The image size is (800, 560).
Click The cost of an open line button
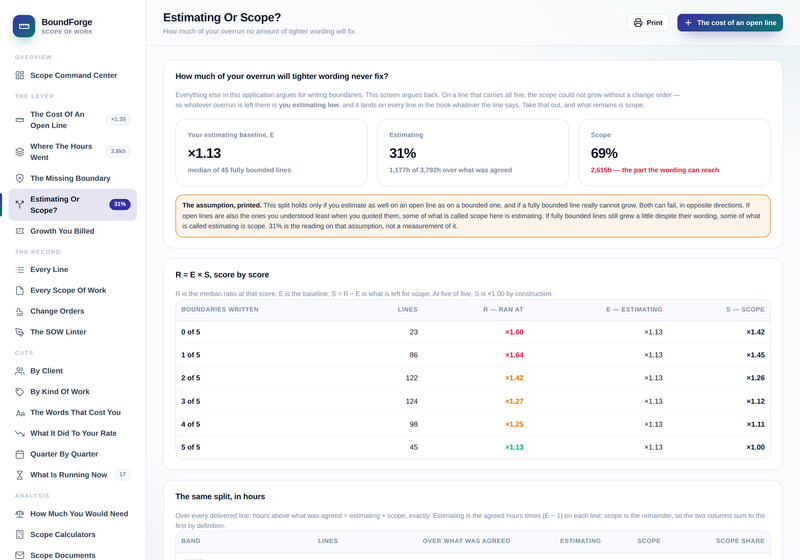pos(730,22)
